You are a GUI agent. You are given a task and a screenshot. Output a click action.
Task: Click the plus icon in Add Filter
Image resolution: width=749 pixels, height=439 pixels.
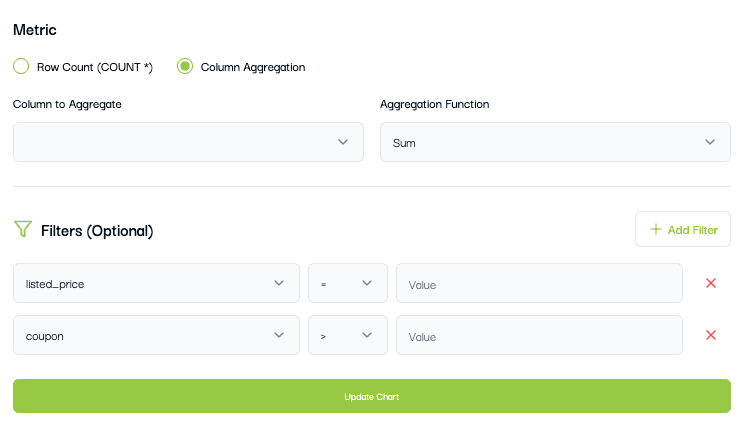pos(656,229)
